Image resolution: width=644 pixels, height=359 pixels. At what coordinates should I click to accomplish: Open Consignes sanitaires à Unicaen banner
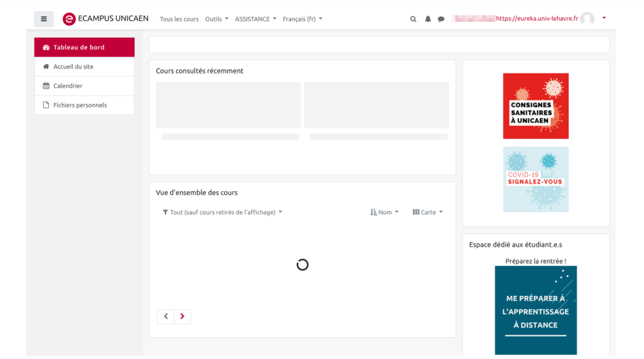(x=535, y=106)
